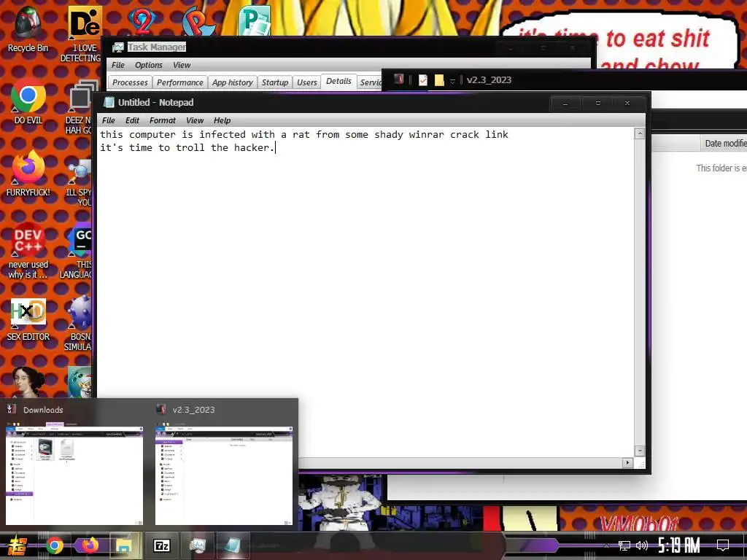Open the portrait painting desktop icon
This screenshot has height=560, width=747.
tap(28, 381)
